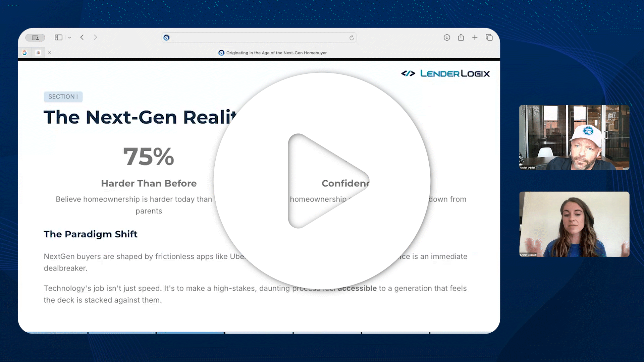Open the Safari profile button
644x362 pixels.
click(35, 38)
